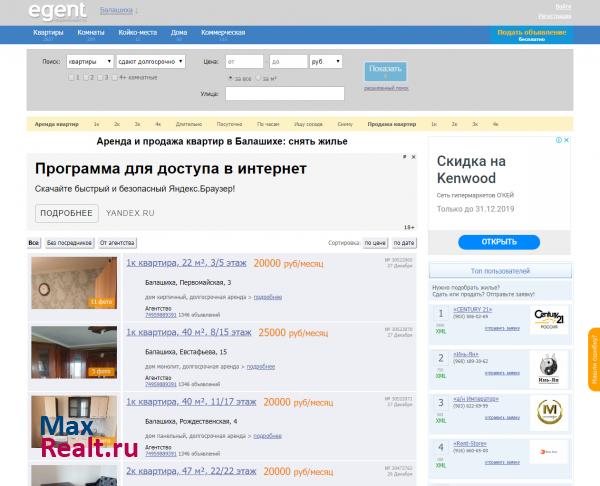
Task: Open listing '2к квартира, 47 м², 22/22 этаж'
Action: pyautogui.click(x=191, y=471)
